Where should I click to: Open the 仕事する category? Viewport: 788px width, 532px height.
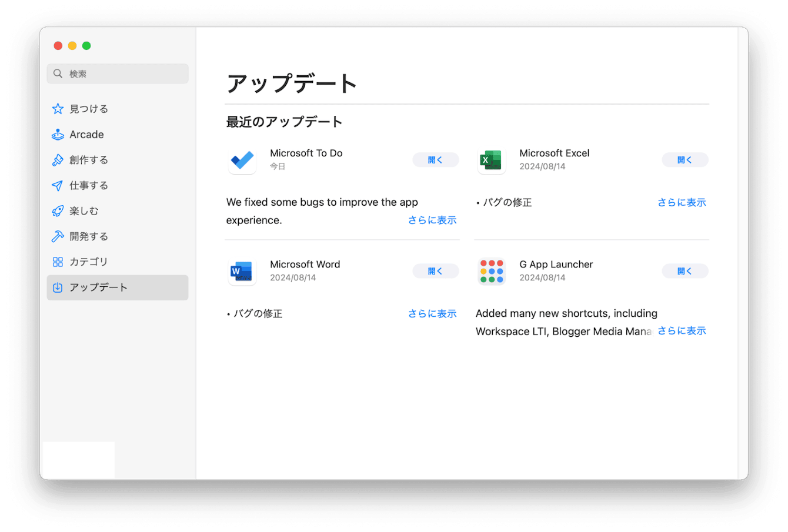(118, 185)
